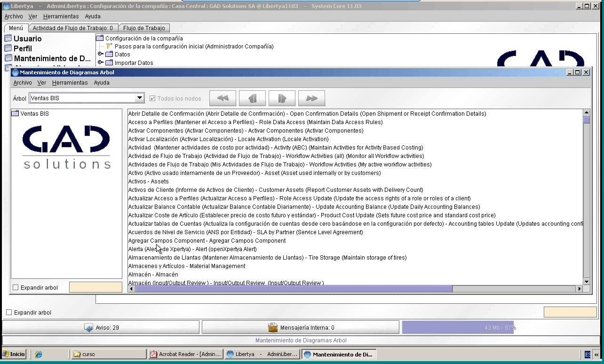
Task: Select Actualizar Coste de Artículo row
Action: coord(355,215)
